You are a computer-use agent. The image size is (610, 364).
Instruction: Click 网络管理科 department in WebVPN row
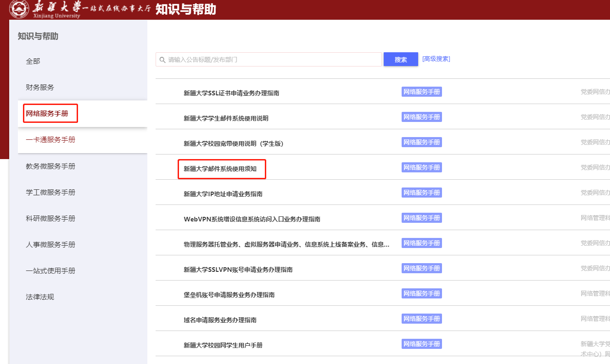[595, 218]
